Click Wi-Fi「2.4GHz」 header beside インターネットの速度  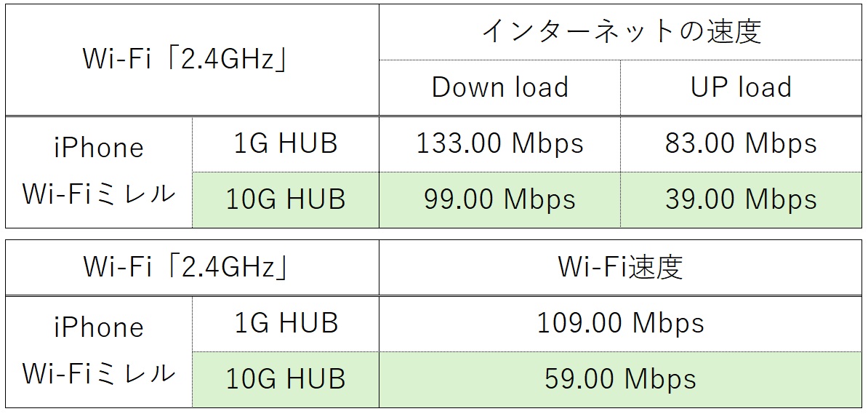click(x=186, y=60)
